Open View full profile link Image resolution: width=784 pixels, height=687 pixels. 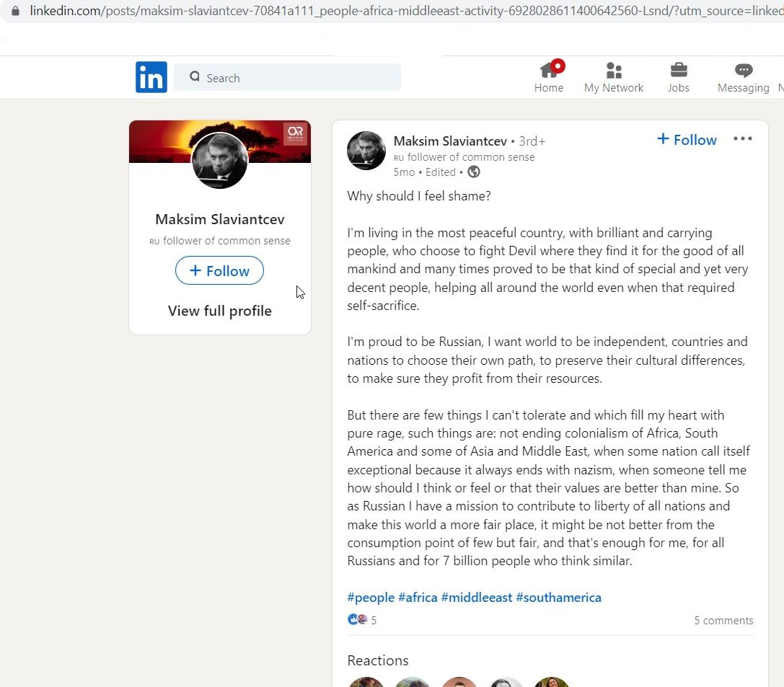[219, 311]
